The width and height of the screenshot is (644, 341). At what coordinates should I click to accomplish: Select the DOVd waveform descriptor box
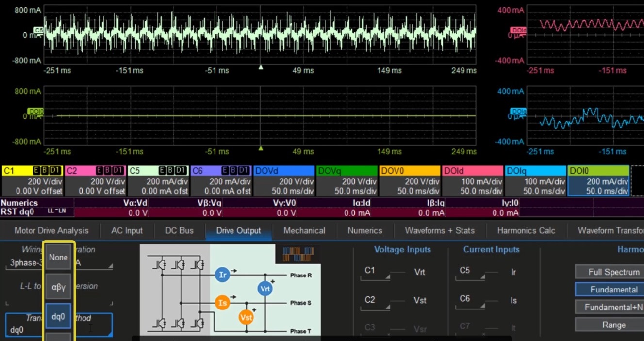[284, 181]
